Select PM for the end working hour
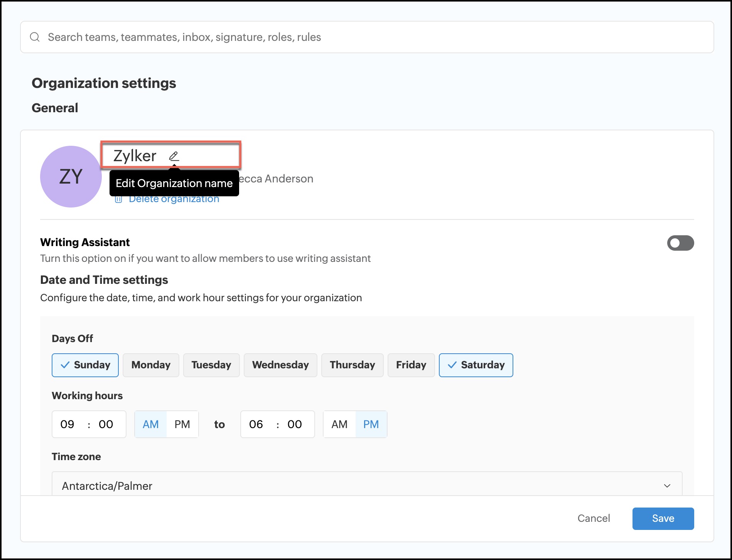Screen dimensions: 732x560 click(371, 424)
